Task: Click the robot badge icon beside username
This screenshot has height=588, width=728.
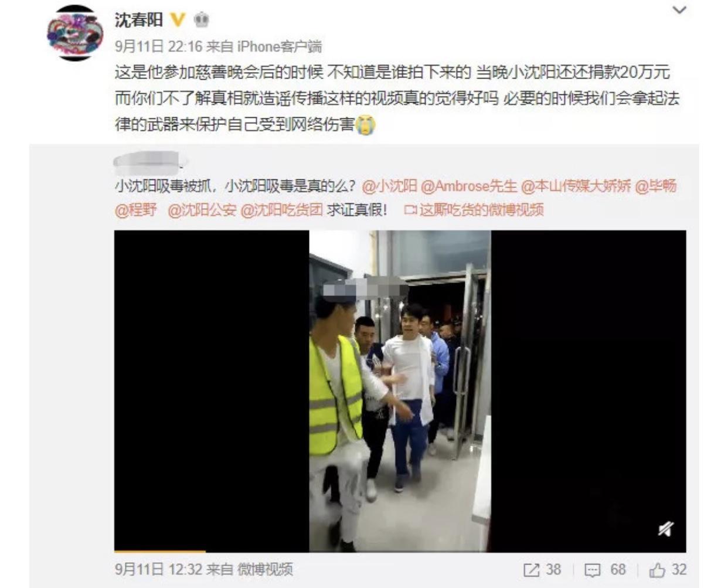Action: [201, 20]
